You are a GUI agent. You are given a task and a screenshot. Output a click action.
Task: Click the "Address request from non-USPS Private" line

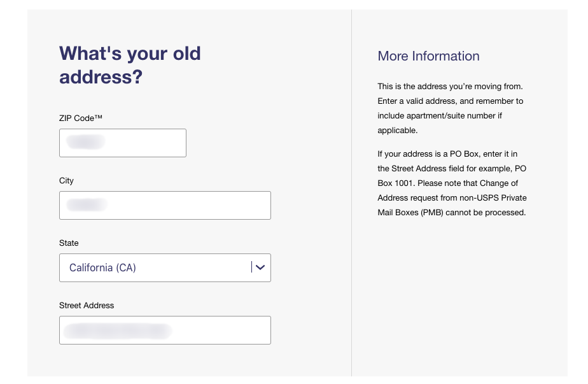tap(452, 198)
